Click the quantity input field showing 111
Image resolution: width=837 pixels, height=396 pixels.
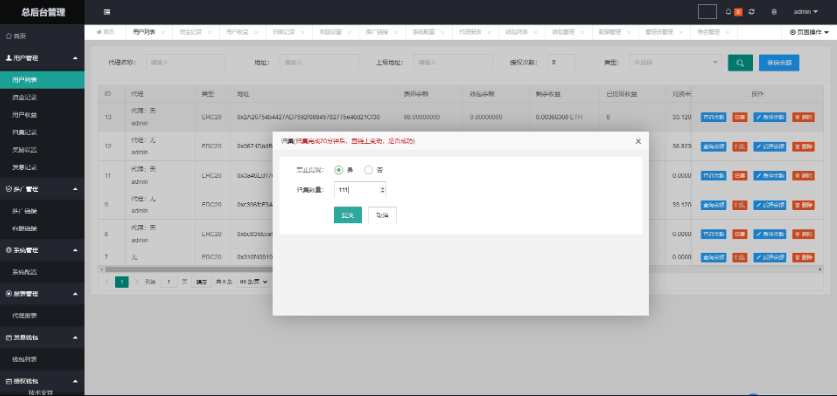pyautogui.click(x=360, y=189)
